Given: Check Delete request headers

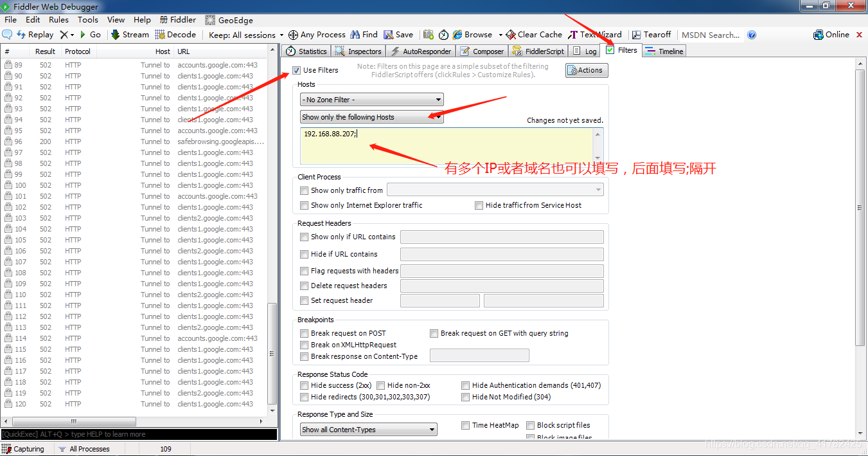Looking at the screenshot, I should click(x=305, y=286).
